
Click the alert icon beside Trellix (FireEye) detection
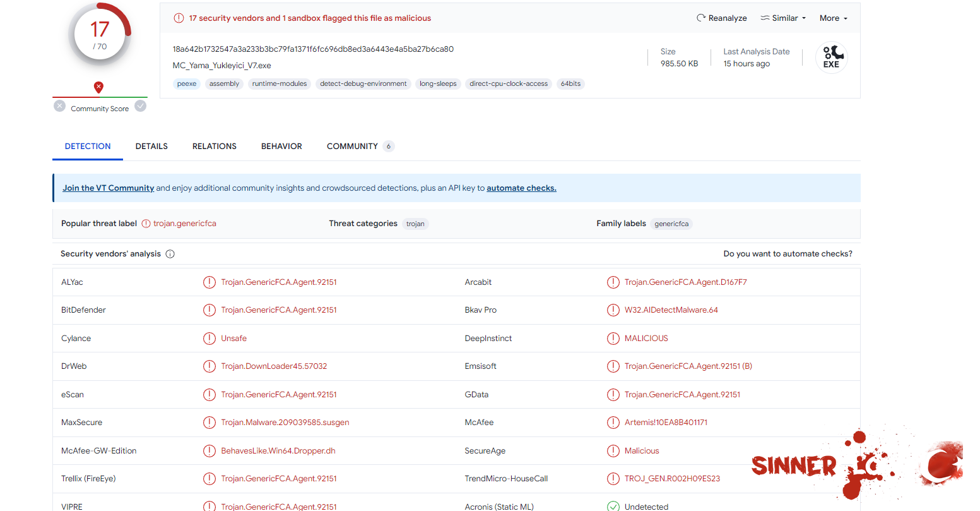click(210, 479)
